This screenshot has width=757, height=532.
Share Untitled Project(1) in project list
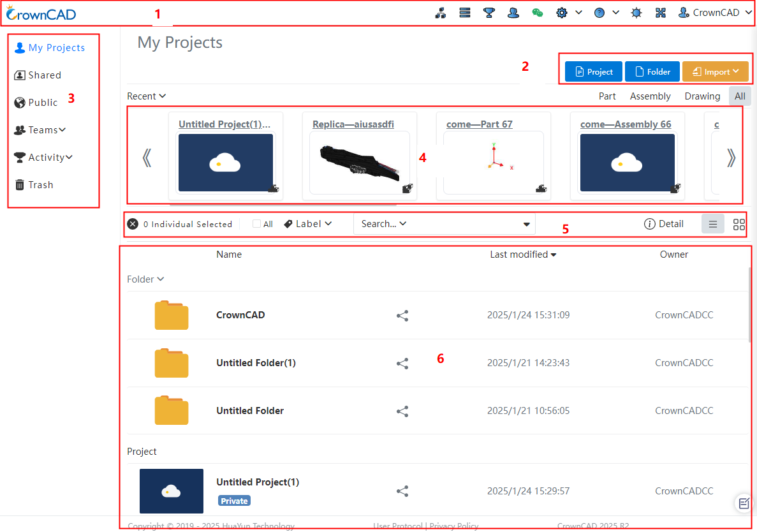click(402, 491)
